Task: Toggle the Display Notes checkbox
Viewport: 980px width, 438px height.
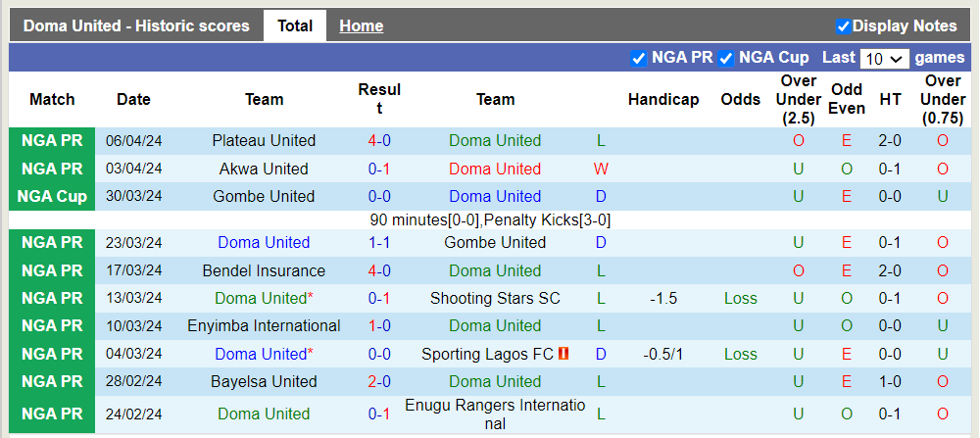Action: [843, 26]
